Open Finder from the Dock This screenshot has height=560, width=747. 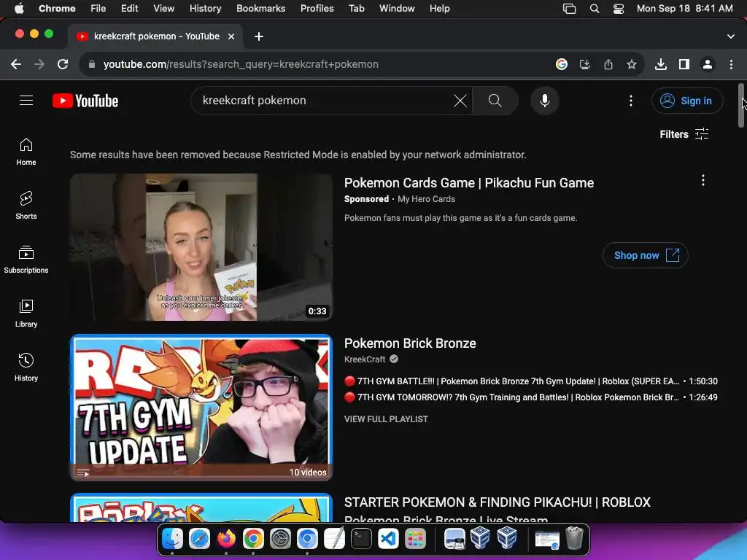pyautogui.click(x=172, y=539)
